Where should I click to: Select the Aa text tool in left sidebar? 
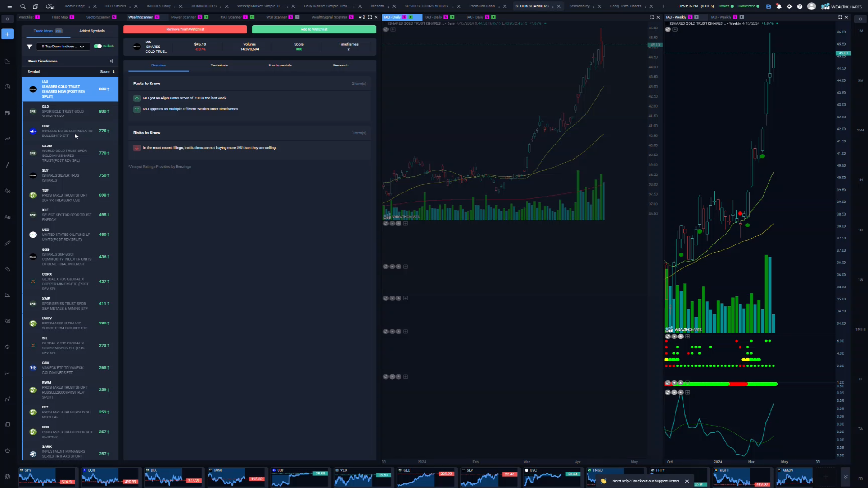8,217
